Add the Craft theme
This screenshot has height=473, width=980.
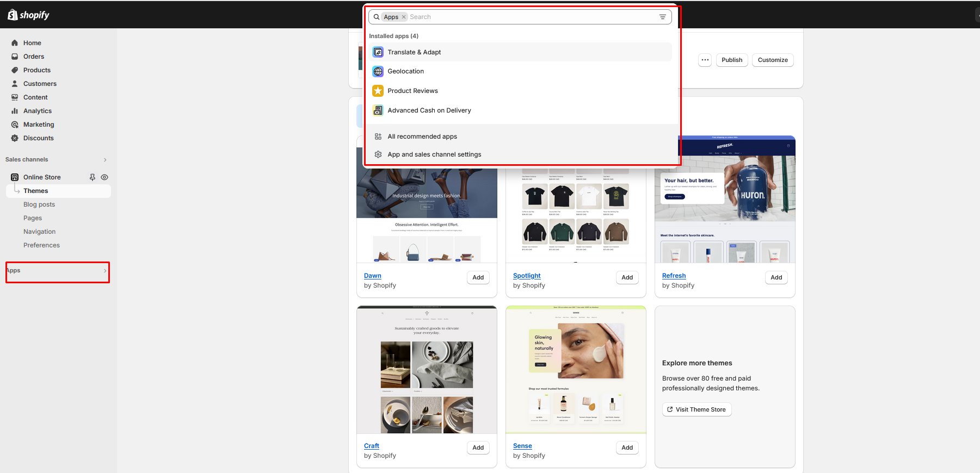[x=478, y=447]
